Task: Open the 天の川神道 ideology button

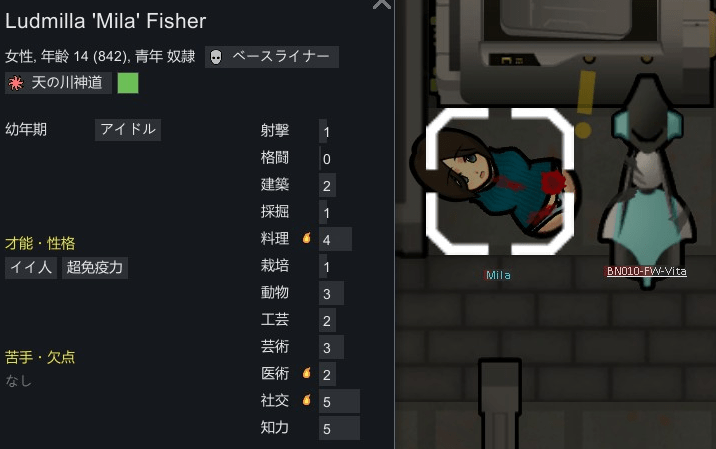Action: click(58, 83)
